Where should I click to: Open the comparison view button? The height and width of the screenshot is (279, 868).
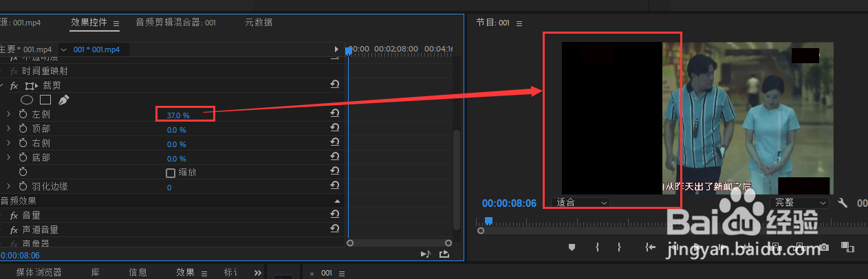[x=848, y=247]
